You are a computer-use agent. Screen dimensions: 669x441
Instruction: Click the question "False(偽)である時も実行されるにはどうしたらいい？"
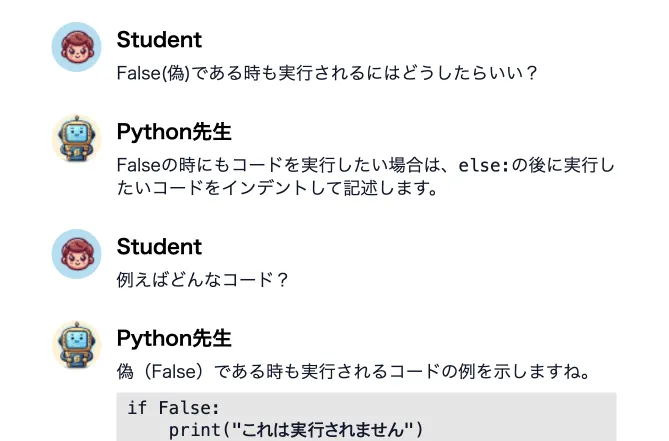328,74
